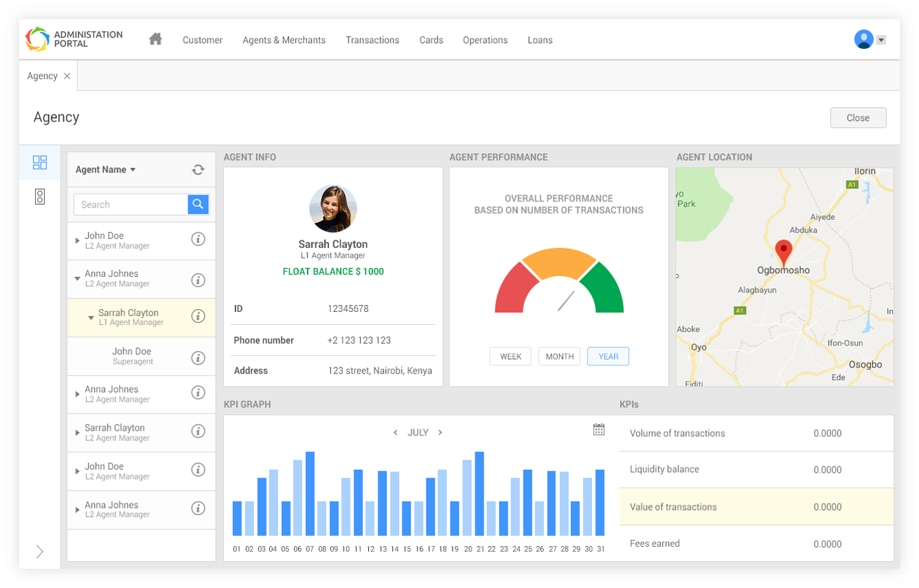Viewport: 919px width, 588px height.
Task: Select the Fees earned KPI row
Action: point(756,543)
